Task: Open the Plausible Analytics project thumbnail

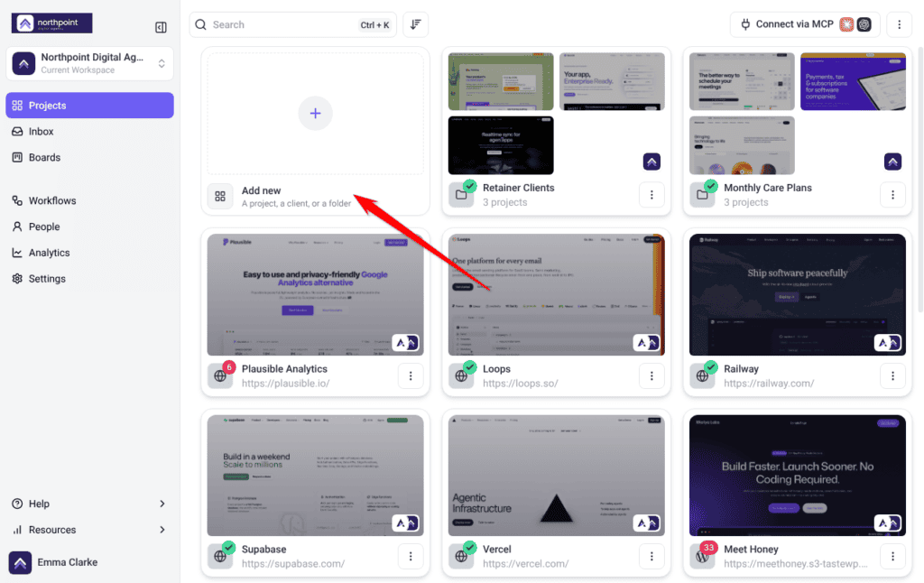Action: (x=315, y=295)
